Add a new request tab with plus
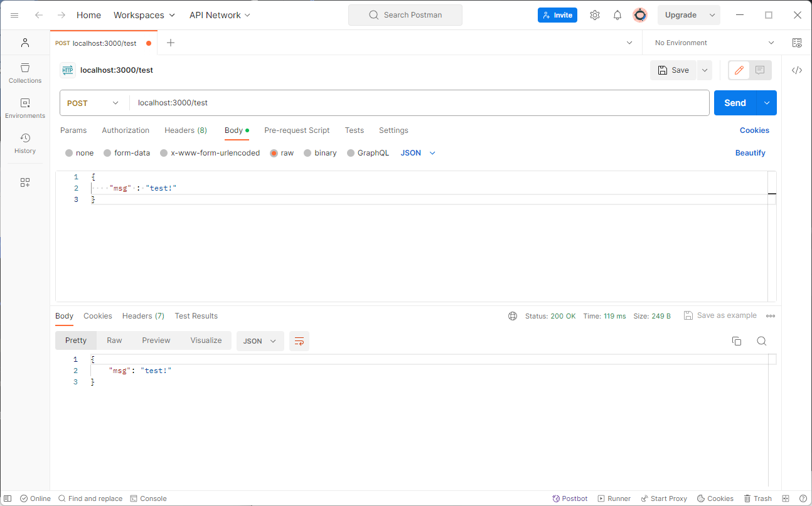 [171, 43]
